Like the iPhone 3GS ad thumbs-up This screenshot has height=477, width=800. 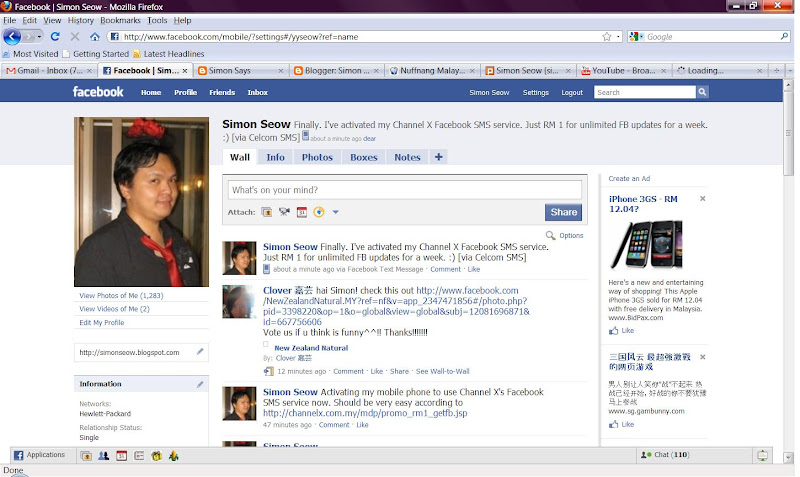(613, 331)
